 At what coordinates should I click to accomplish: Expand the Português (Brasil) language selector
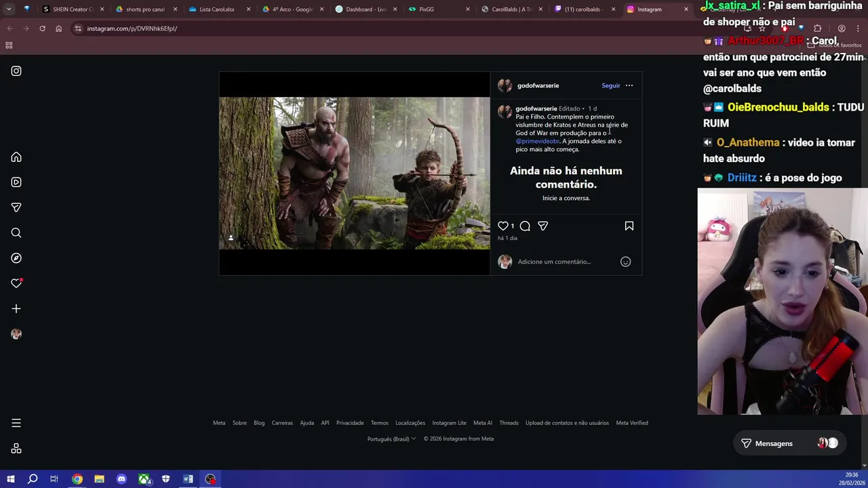(391, 439)
